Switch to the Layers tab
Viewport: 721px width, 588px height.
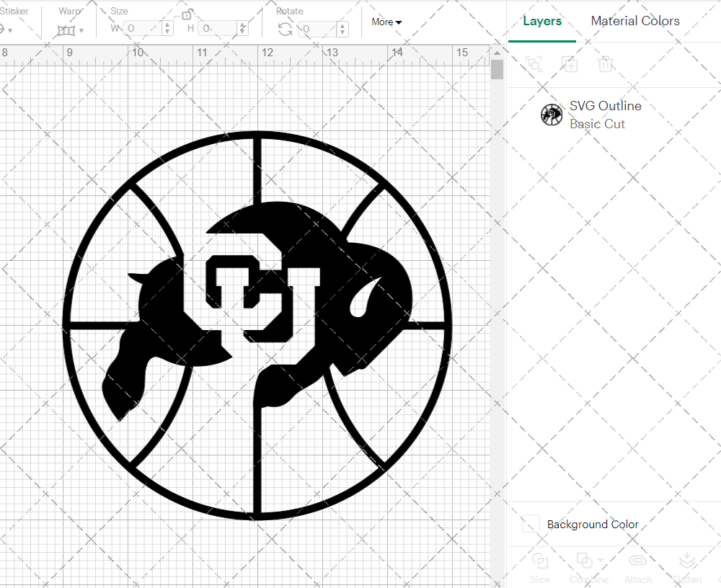(x=542, y=21)
